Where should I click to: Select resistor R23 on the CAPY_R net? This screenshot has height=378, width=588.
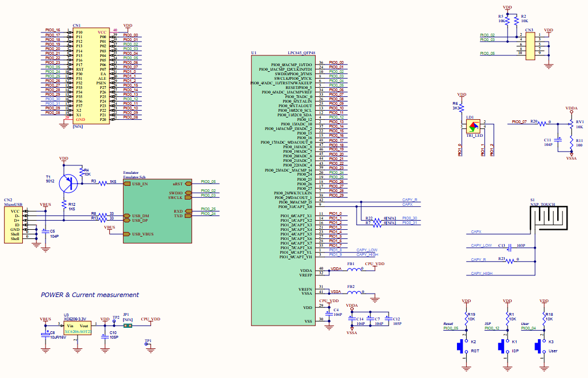(509, 262)
